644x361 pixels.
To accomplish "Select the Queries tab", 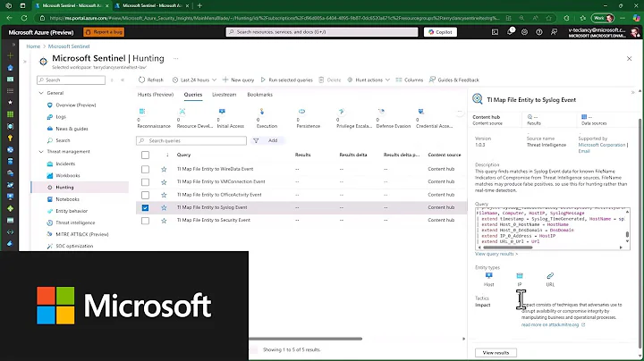I will click(193, 95).
